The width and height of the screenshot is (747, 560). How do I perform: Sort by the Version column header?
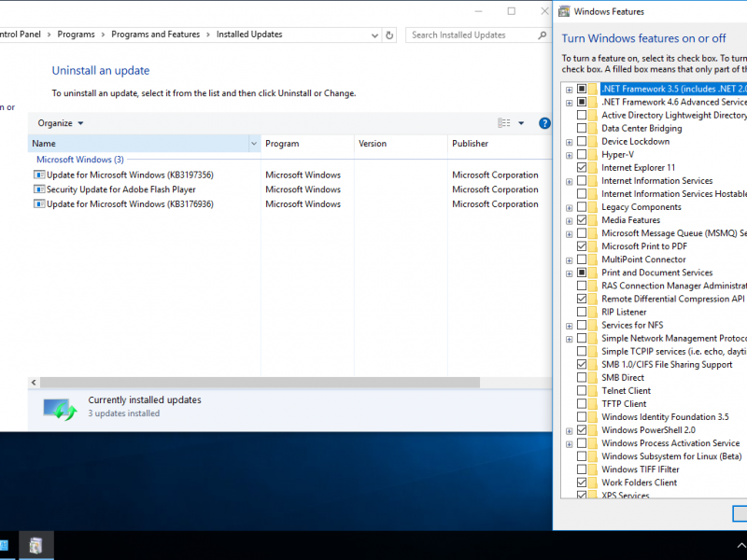[401, 144]
